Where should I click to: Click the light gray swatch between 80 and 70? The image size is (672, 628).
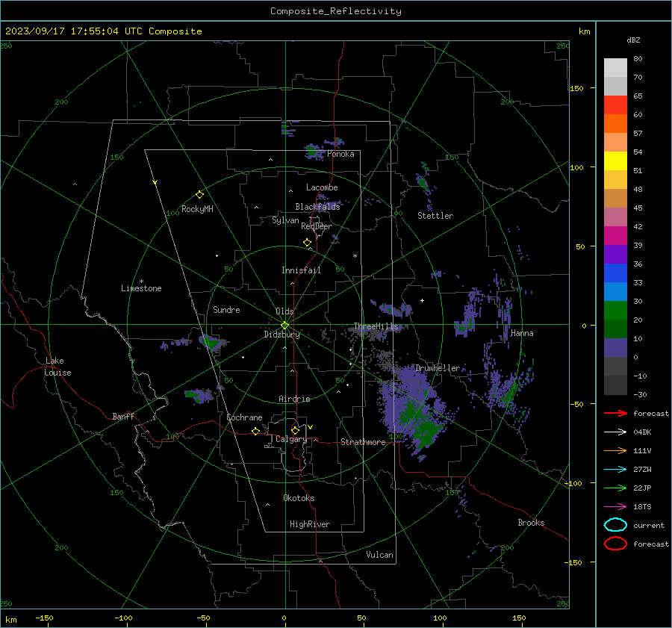615,68
